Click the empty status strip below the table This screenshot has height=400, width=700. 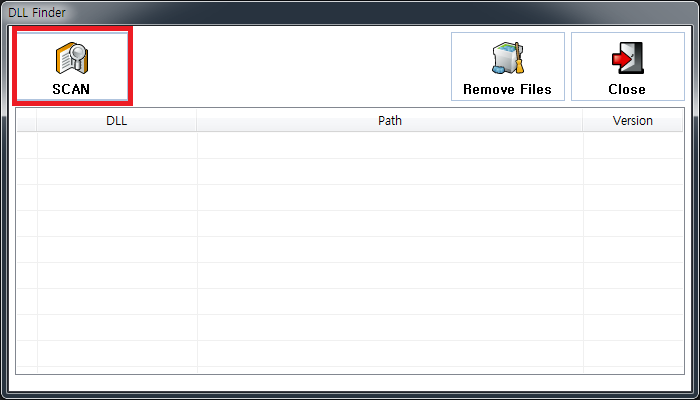[350, 382]
